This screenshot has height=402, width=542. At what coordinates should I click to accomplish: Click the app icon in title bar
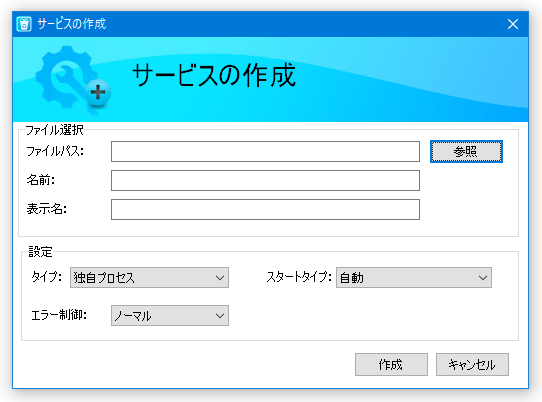click(24, 24)
